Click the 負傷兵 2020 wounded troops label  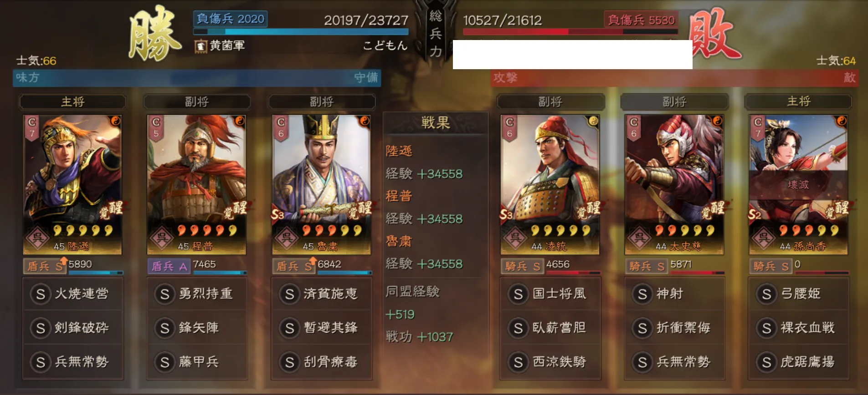[230, 19]
